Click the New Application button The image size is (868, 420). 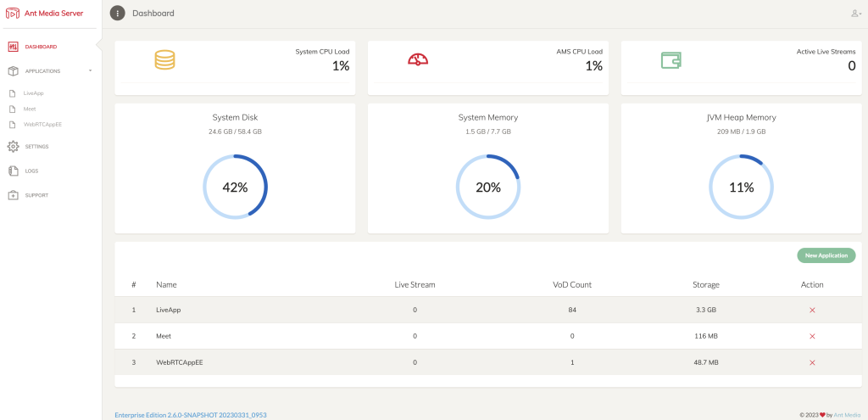tap(826, 255)
